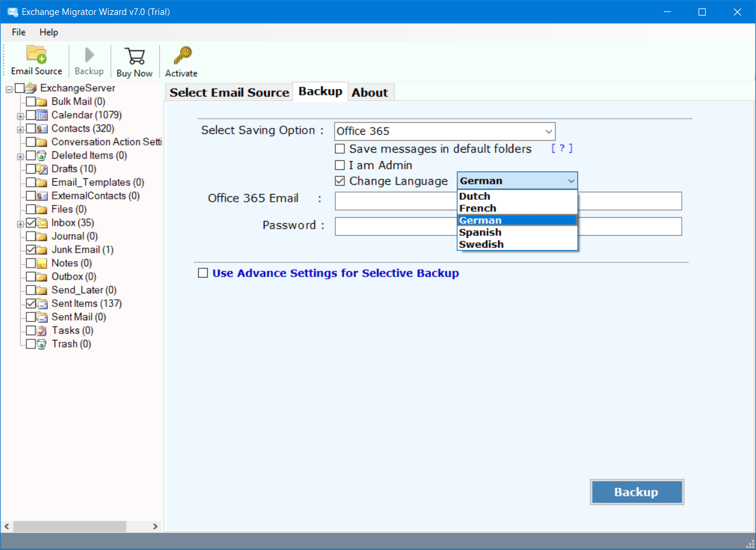This screenshot has width=756, height=550.
Task: Click the folder tree horizontal scrollbar thumb
Action: pos(69,526)
